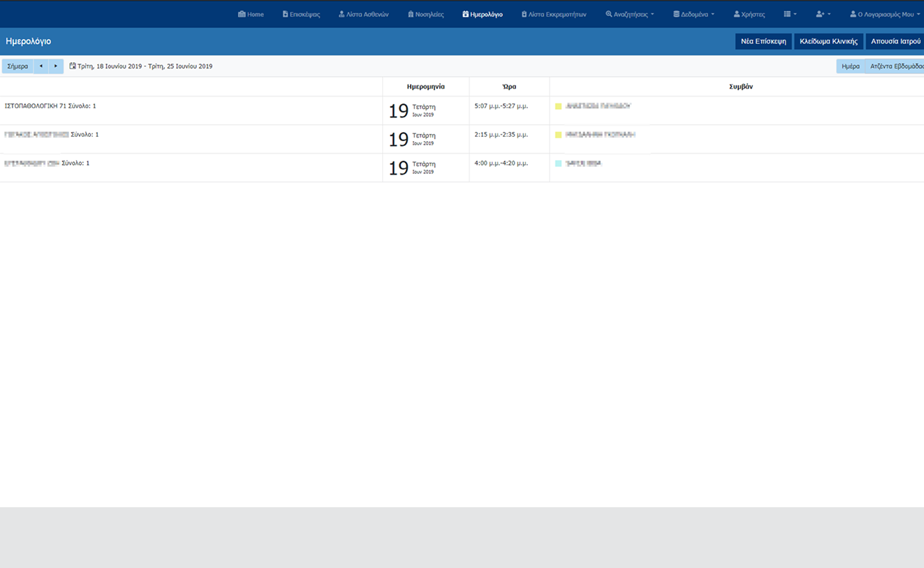Click the Κλείδωμα Κλινικής button
The width and height of the screenshot is (924, 568).
click(x=828, y=41)
